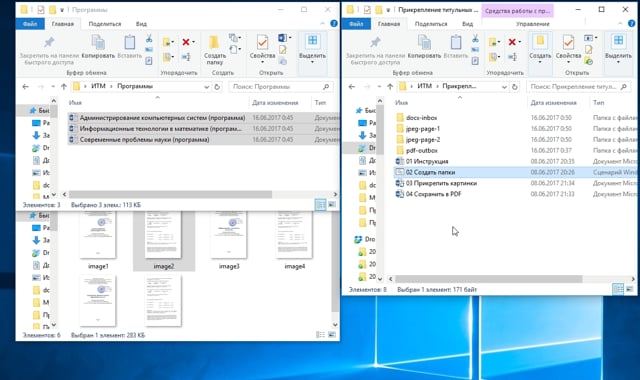Click scissors Cut icon in Программы window ribbon
Screen dimensions: 640x380
pos(149,39)
